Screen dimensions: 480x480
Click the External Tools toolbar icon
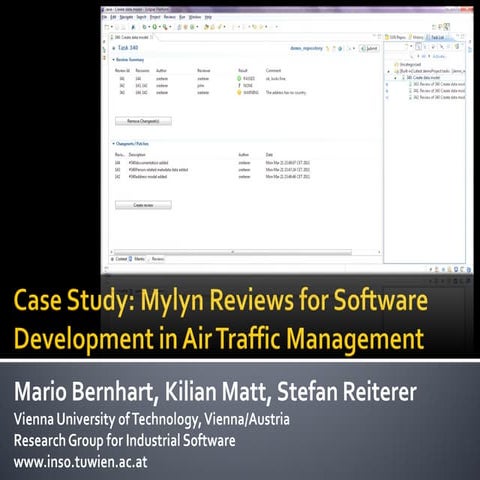pos(165,27)
